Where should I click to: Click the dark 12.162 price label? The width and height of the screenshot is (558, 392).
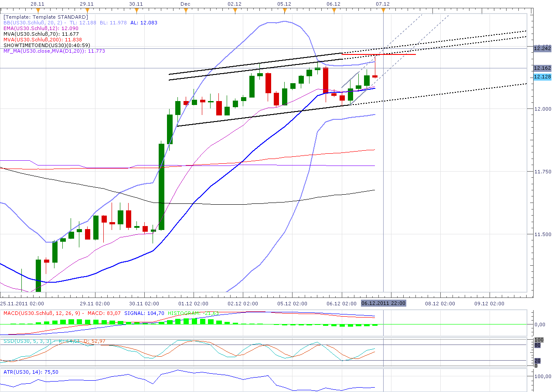click(541, 68)
